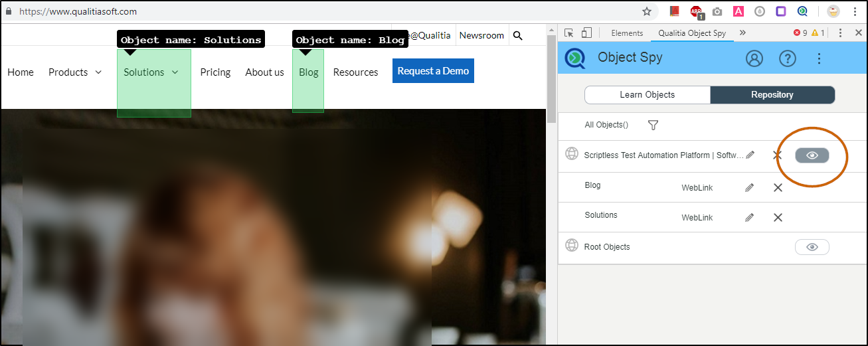This screenshot has width=868, height=346.
Task: Open Object Spy user profile icon
Action: [754, 58]
